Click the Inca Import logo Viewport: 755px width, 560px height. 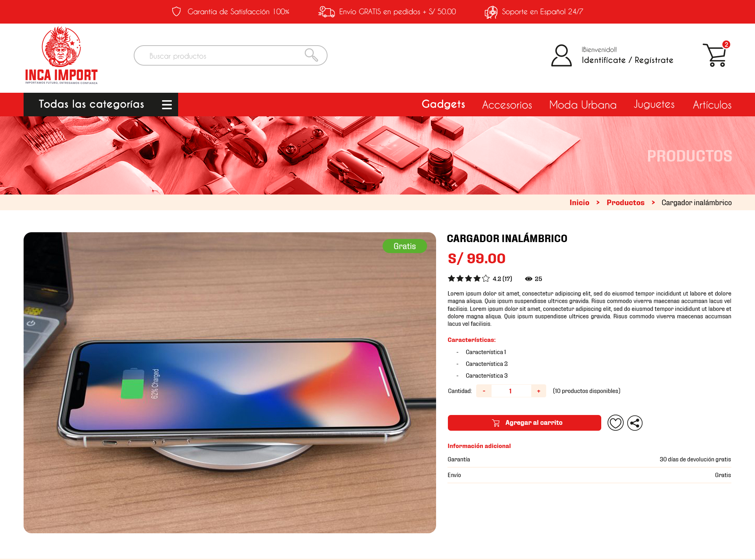pos(61,55)
